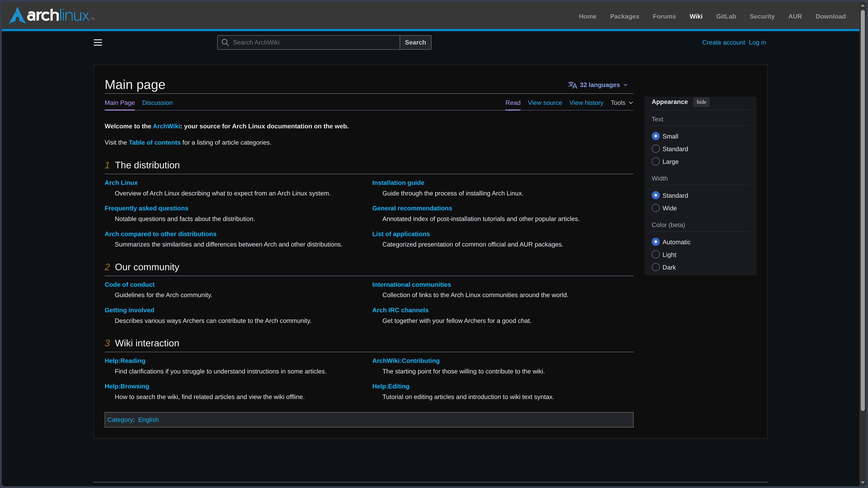Hide the Appearance panel
This screenshot has width=868, height=488.
pos(701,102)
